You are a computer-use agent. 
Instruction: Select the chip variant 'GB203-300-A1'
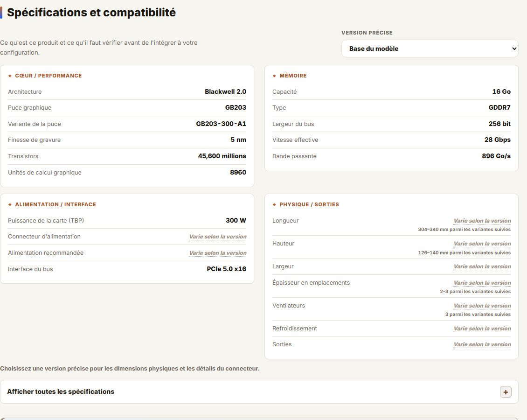221,124
